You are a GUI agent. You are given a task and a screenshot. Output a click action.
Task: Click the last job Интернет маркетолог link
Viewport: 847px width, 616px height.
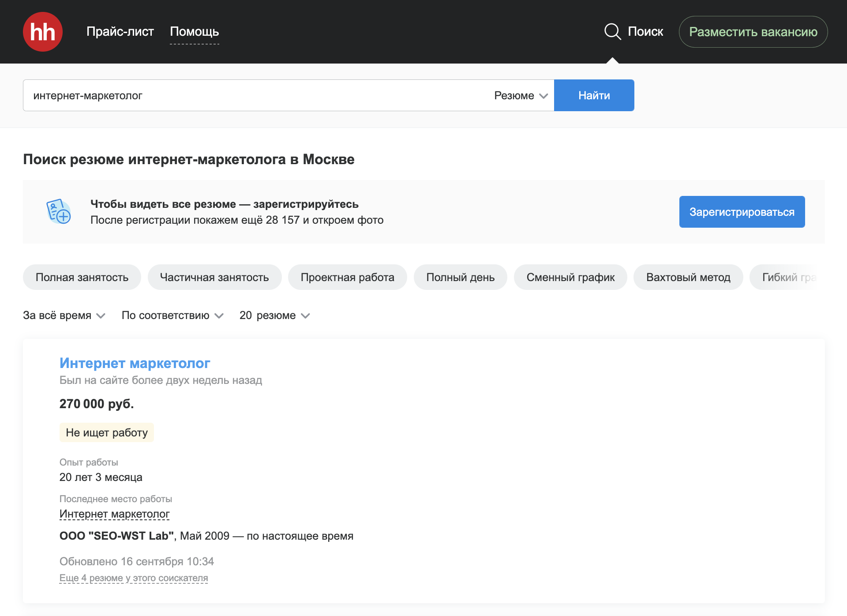click(114, 514)
